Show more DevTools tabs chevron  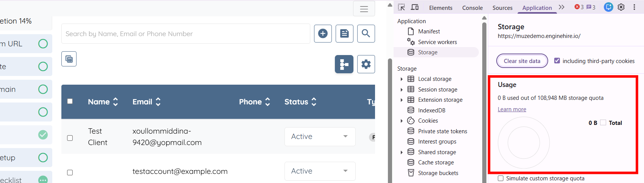tap(561, 7)
